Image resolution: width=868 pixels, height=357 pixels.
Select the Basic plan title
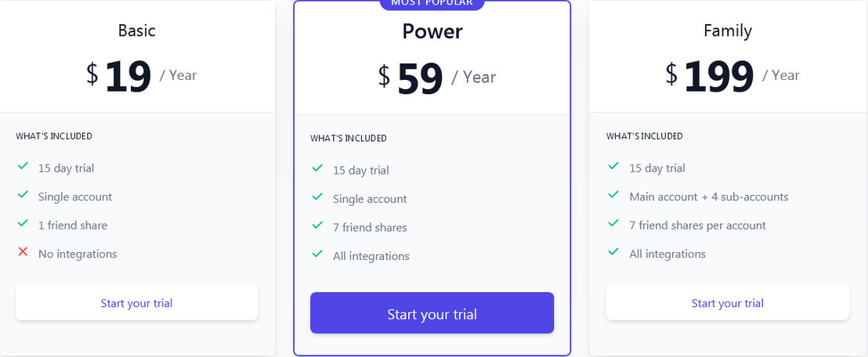point(137,31)
